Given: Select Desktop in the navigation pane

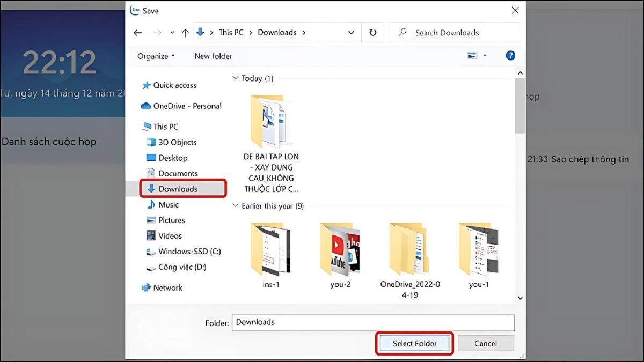Looking at the screenshot, I should [x=173, y=158].
